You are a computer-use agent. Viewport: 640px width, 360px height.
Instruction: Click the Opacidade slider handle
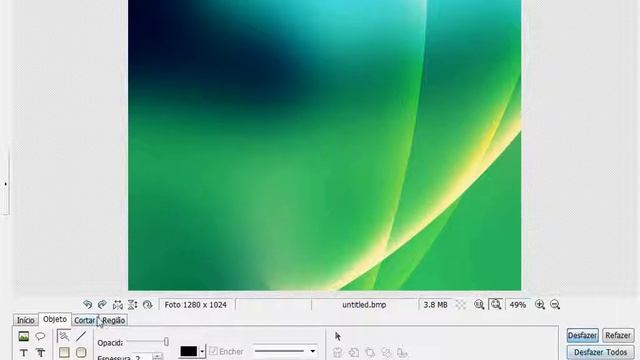click(166, 342)
